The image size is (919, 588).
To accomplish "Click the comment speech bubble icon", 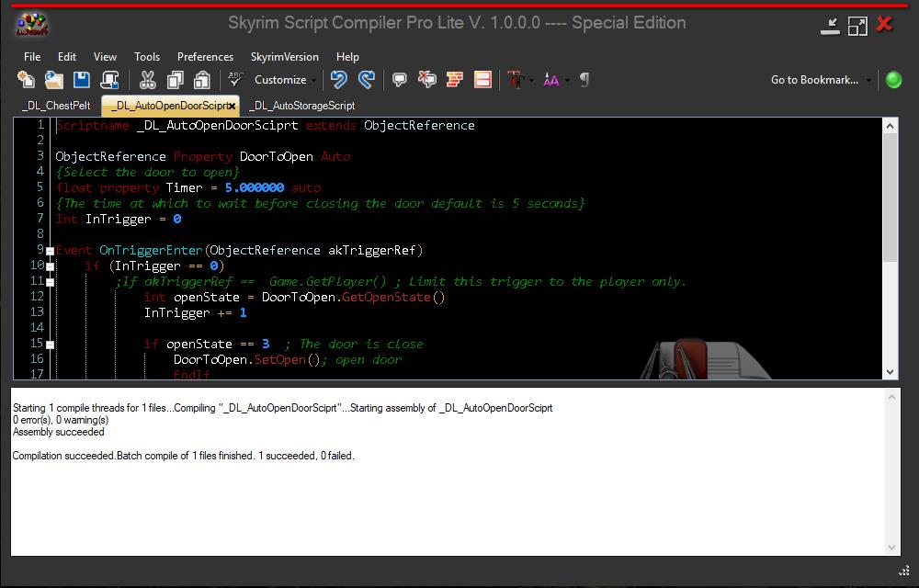I will (x=400, y=80).
